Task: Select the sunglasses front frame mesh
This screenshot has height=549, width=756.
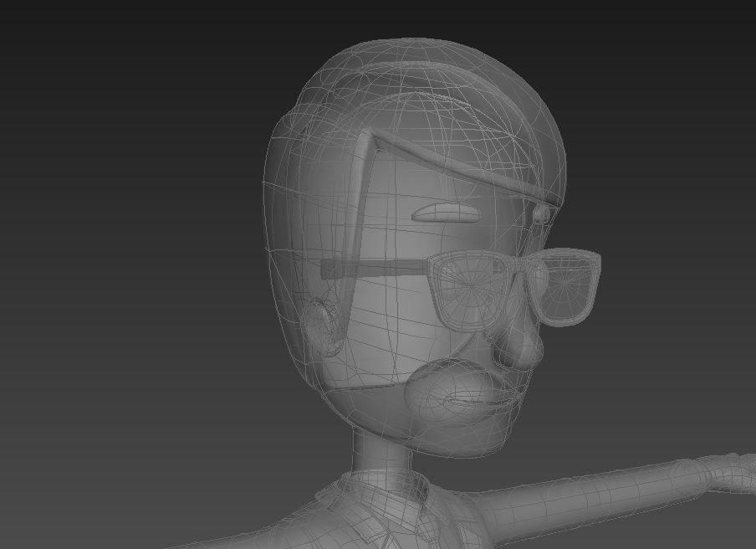Action: (x=515, y=289)
